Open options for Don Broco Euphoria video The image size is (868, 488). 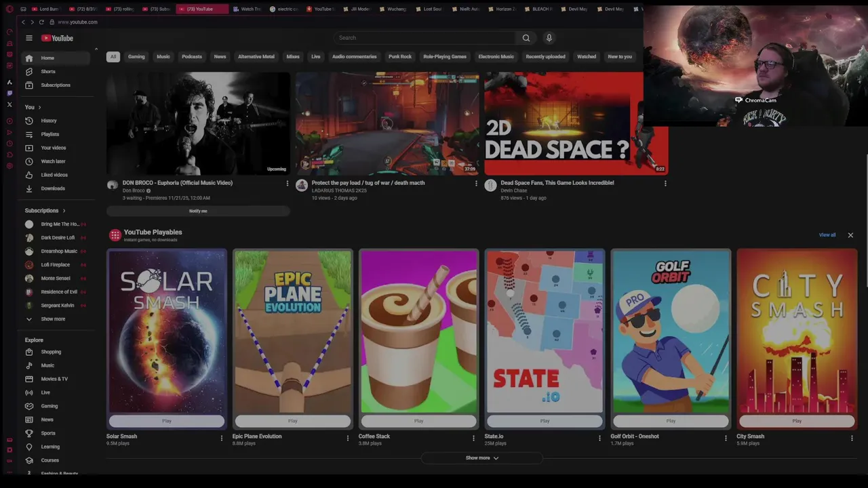(x=287, y=183)
